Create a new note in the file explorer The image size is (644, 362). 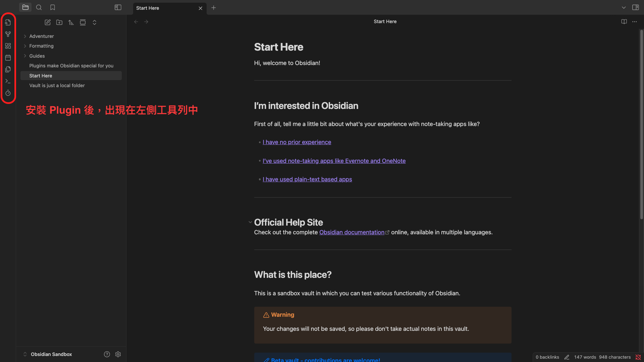coord(48,22)
